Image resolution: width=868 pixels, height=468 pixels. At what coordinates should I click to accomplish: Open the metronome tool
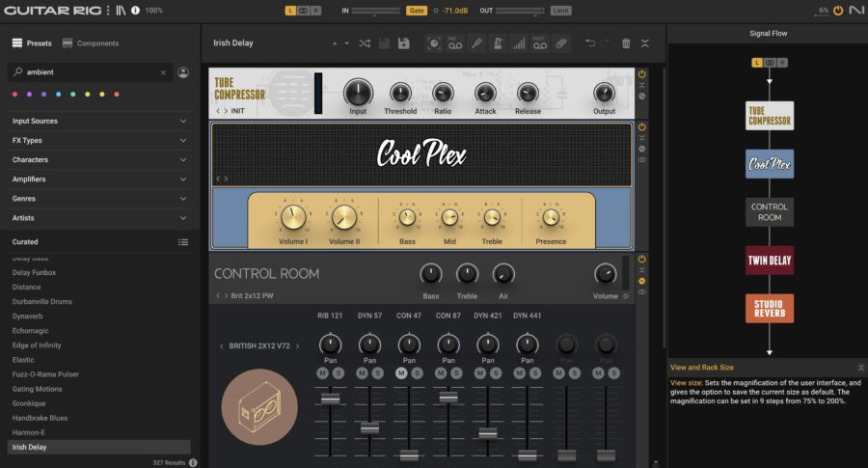[497, 43]
